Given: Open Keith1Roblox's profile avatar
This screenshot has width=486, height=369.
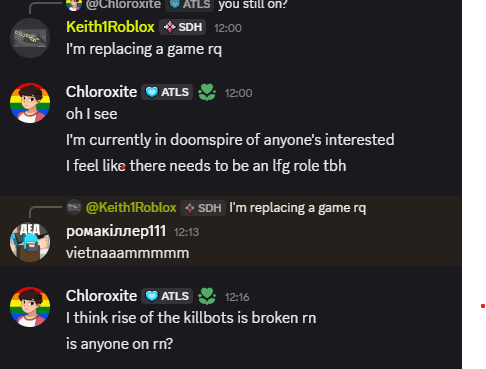Looking at the screenshot, I should [x=30, y=38].
